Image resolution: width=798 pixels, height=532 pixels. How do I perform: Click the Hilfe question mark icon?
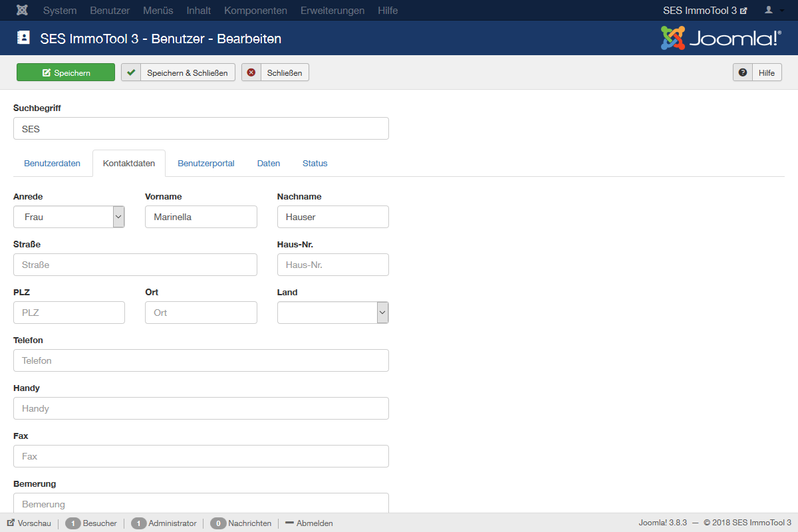tap(743, 72)
